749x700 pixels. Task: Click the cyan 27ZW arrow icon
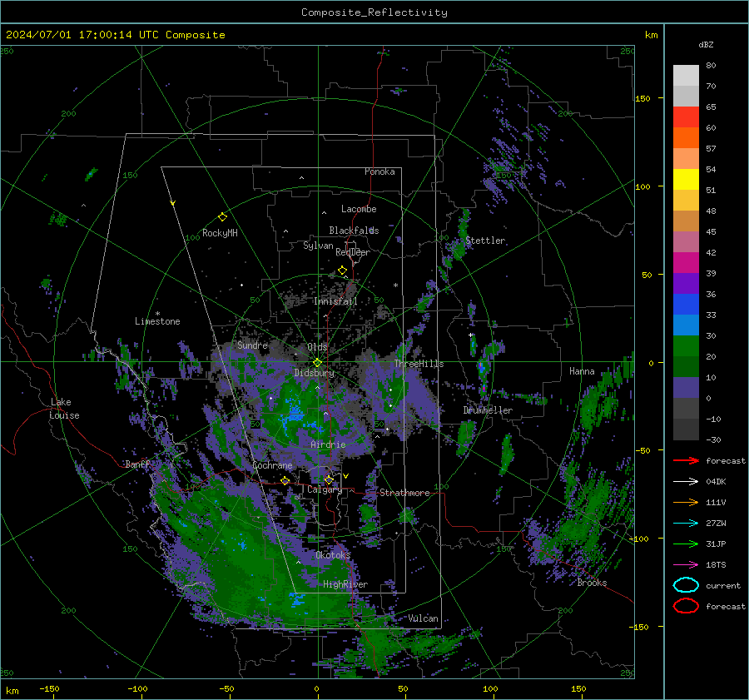click(x=686, y=524)
